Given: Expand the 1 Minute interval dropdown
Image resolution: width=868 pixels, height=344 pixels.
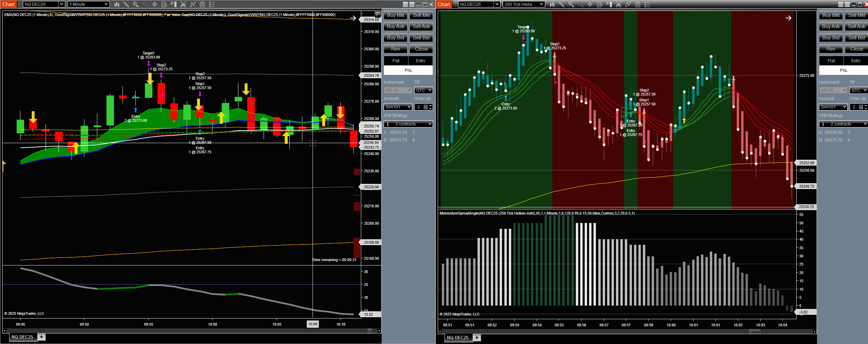Looking at the screenshot, I should point(106,4).
